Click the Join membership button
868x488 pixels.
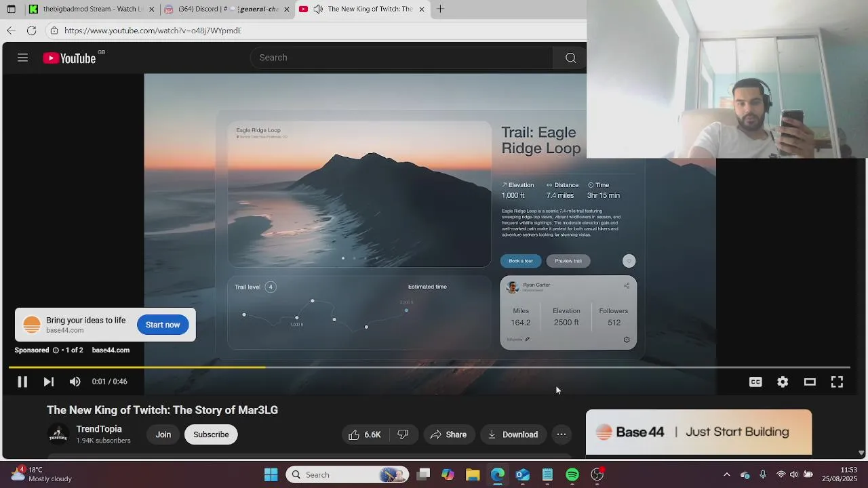click(163, 434)
